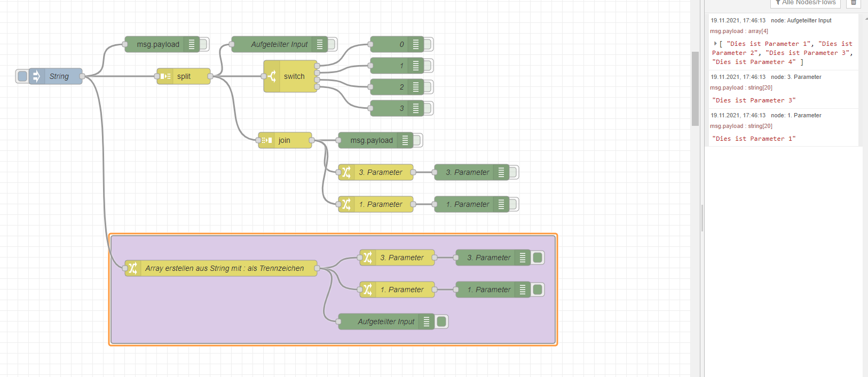The width and height of the screenshot is (868, 377).
Task: Click debug icon of green '1. Parameter' node in the purple group
Action: [523, 290]
